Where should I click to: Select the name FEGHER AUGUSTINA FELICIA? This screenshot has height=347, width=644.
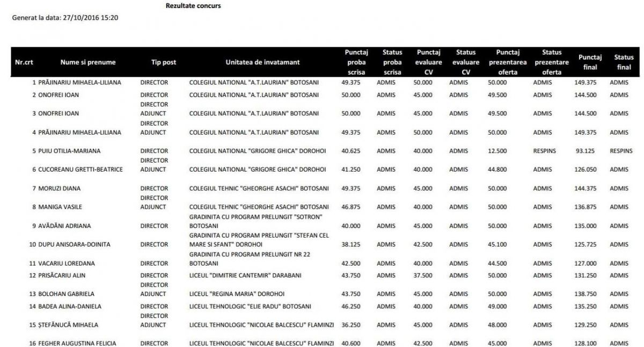77,344
